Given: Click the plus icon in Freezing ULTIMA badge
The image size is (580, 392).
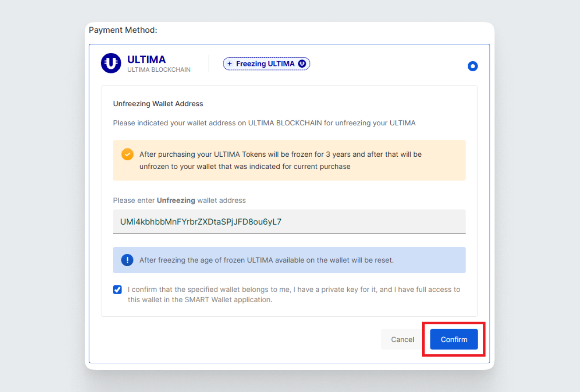Looking at the screenshot, I should click(230, 64).
